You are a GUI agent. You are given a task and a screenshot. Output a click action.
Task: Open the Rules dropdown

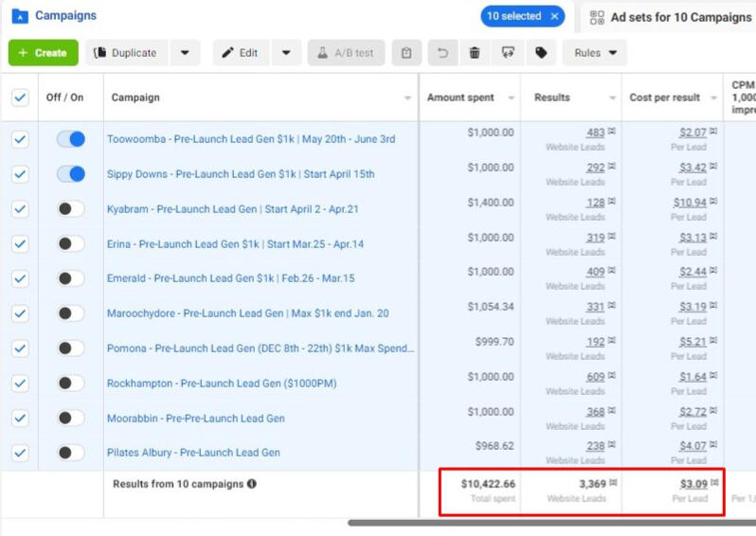[595, 52]
